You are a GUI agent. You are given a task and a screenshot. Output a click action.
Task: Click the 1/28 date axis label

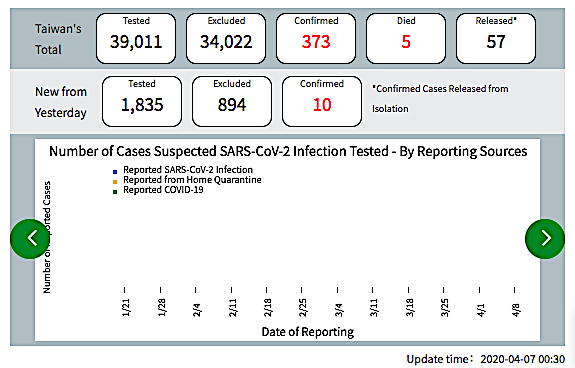click(161, 307)
